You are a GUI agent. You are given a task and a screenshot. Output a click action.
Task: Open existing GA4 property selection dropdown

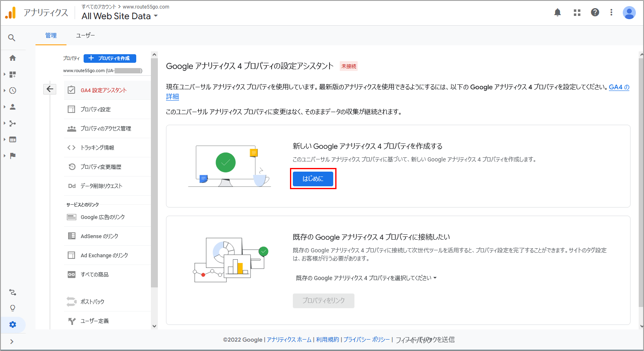366,278
